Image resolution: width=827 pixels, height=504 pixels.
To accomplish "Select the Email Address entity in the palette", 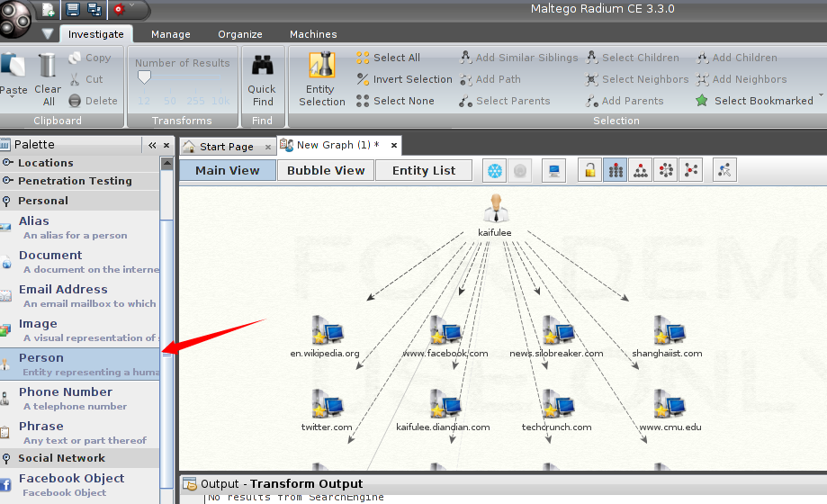I will pyautogui.click(x=80, y=296).
